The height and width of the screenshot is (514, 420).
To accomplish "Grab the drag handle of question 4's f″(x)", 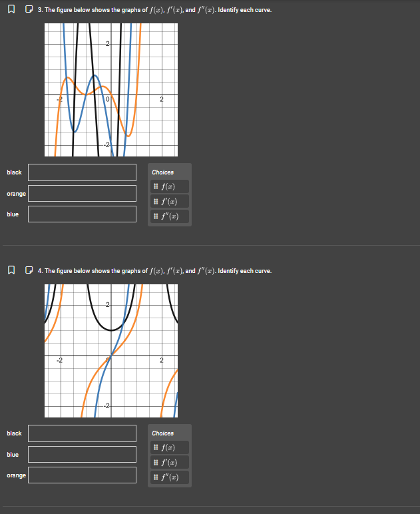I will click(x=156, y=477).
